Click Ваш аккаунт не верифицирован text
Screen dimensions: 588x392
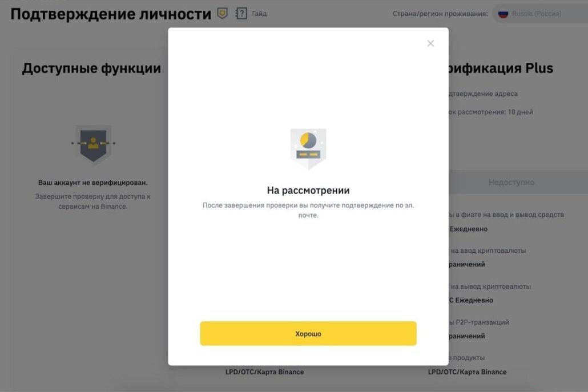click(93, 183)
